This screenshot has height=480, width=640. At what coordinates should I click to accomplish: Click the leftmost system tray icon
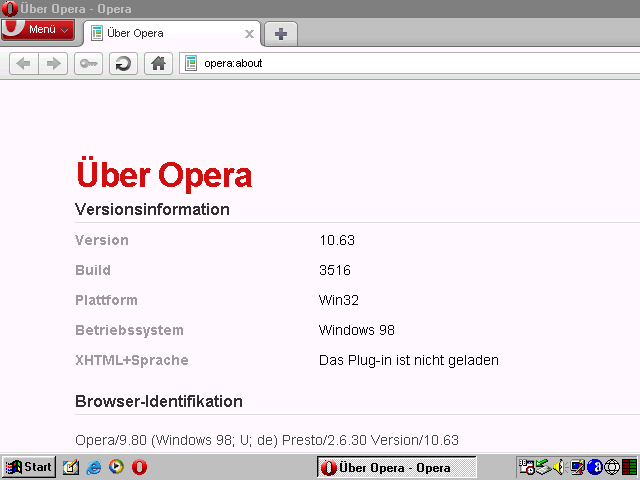coord(526,467)
